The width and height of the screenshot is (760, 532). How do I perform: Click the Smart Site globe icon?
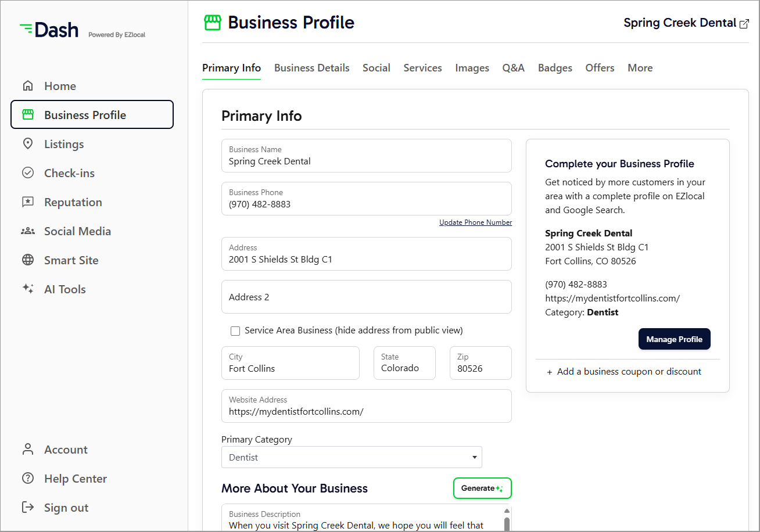(27, 260)
